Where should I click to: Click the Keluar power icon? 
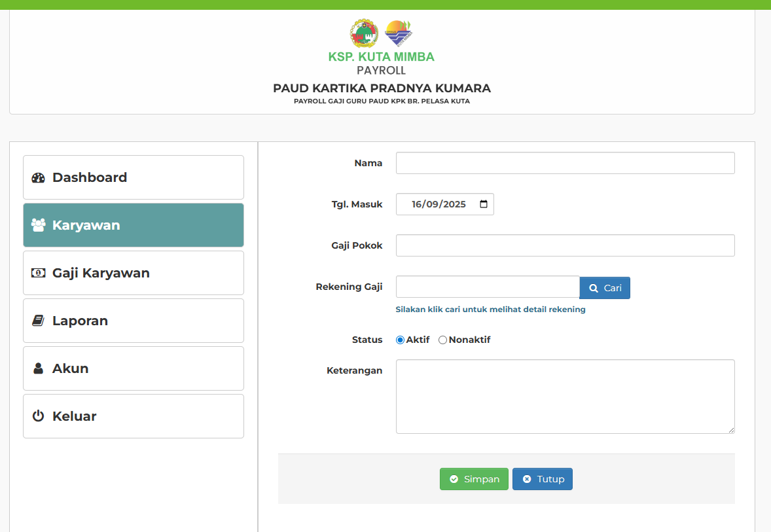pos(38,416)
